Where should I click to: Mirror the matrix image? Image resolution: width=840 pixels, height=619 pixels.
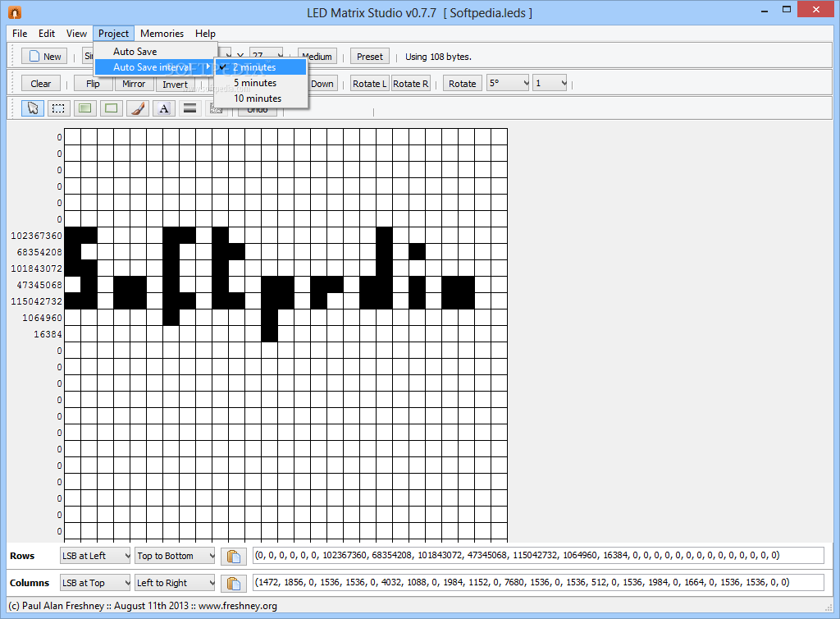pos(134,84)
